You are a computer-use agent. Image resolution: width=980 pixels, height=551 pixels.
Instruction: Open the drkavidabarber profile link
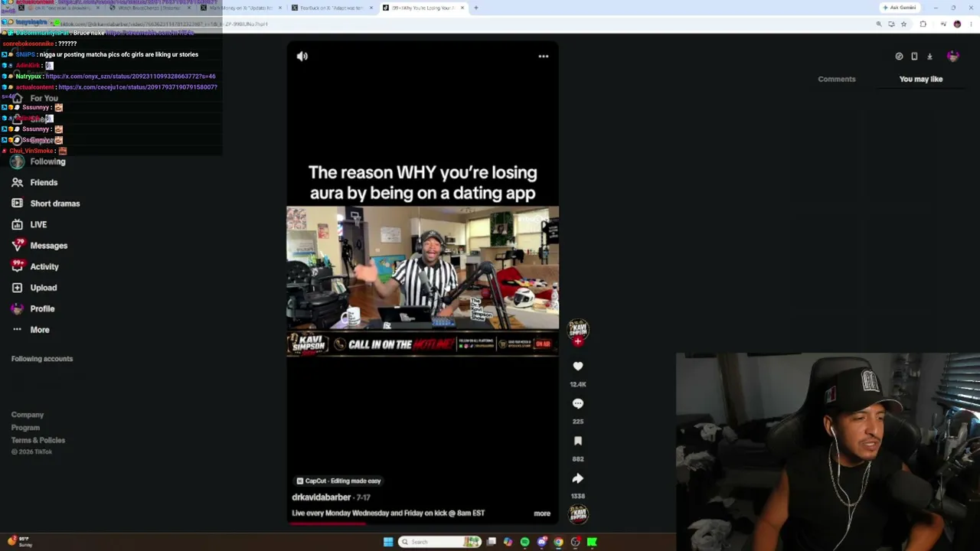[x=322, y=497]
